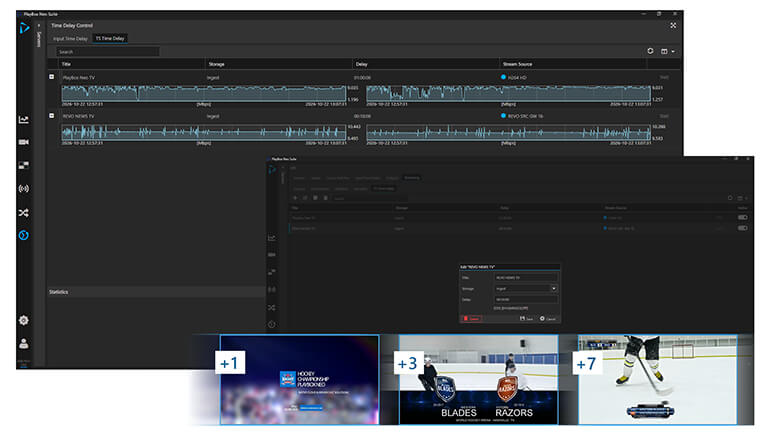This screenshot has width=770, height=436.
Task: Click the refresh icon in the rear window
Action: tap(730, 198)
